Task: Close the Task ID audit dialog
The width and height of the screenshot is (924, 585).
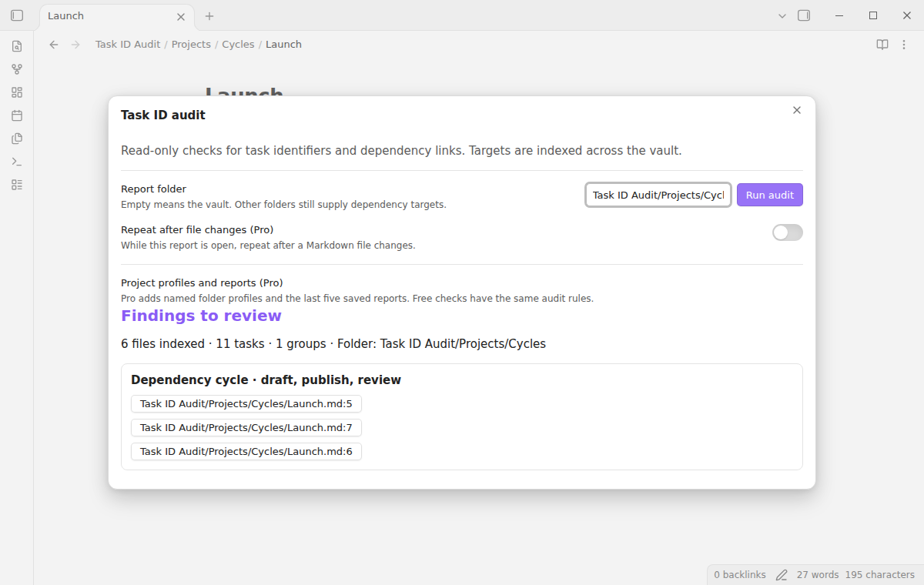Action: (797, 110)
